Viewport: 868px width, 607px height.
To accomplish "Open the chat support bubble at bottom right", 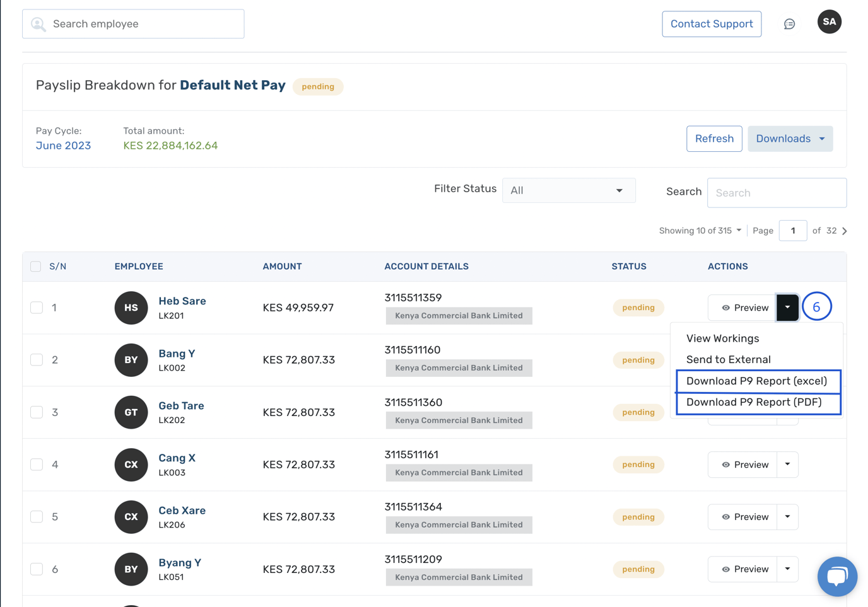I will point(837,576).
